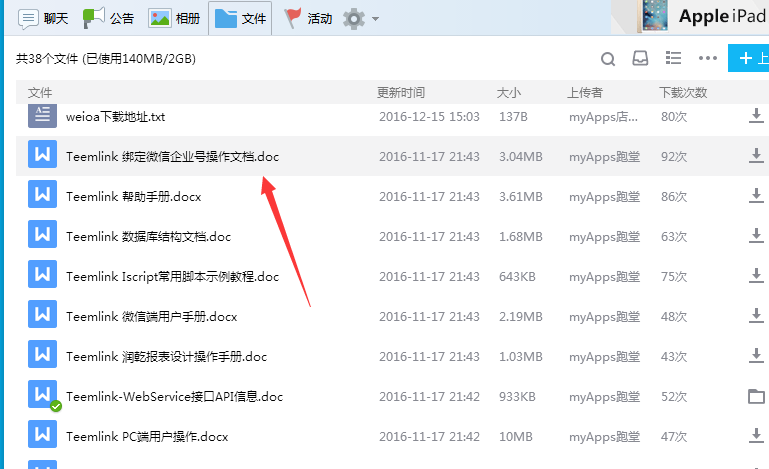The image size is (769, 469).
Task: Sort by 大小 column header
Action: (x=509, y=93)
